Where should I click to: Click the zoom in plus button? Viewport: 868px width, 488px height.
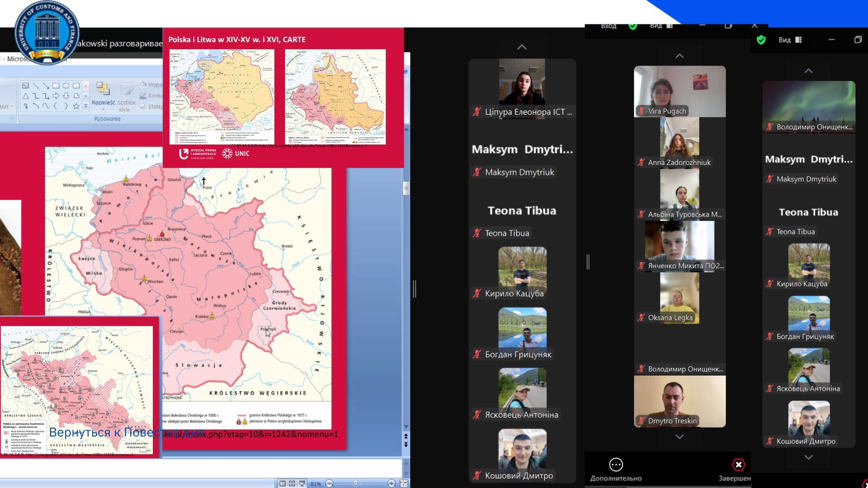click(392, 483)
